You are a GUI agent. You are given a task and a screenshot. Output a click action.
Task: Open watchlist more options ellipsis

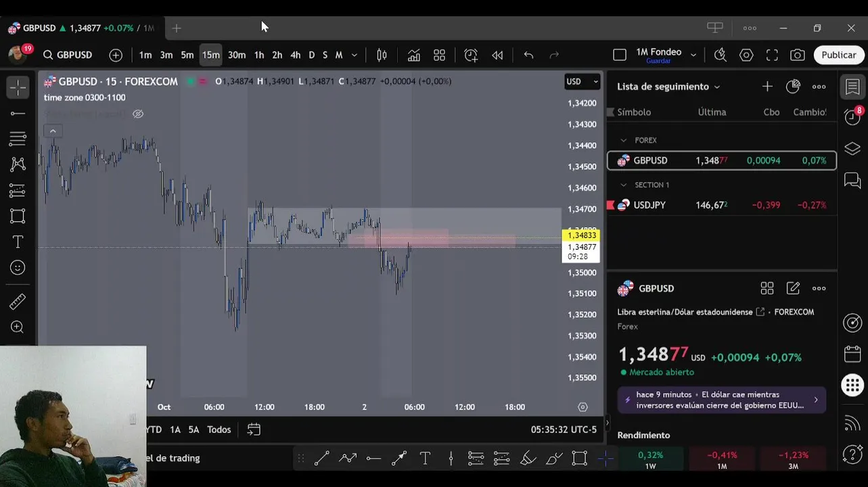(819, 87)
